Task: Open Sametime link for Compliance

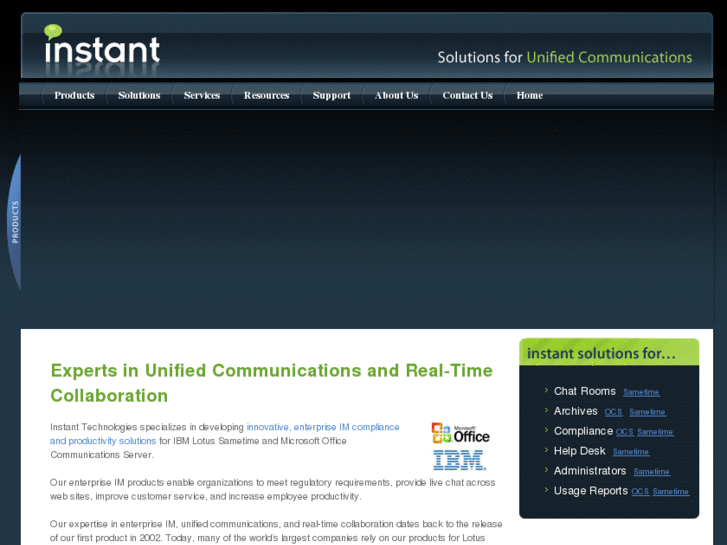Action: (x=655, y=432)
